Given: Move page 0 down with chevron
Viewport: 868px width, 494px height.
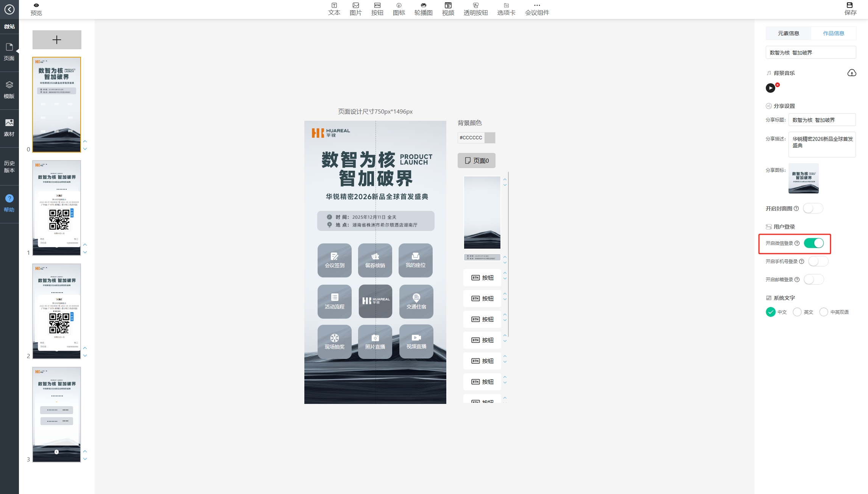Looking at the screenshot, I should click(85, 149).
